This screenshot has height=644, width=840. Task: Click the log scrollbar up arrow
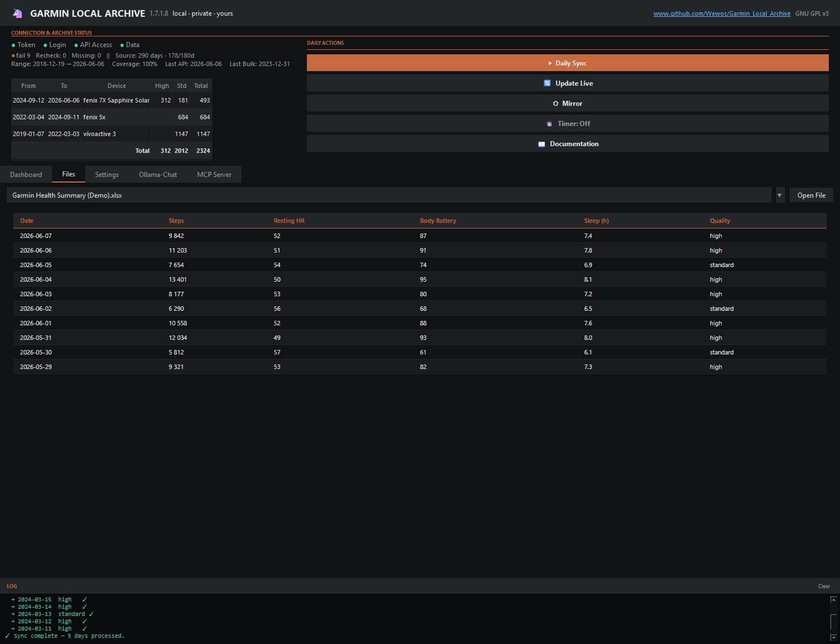coord(833,600)
